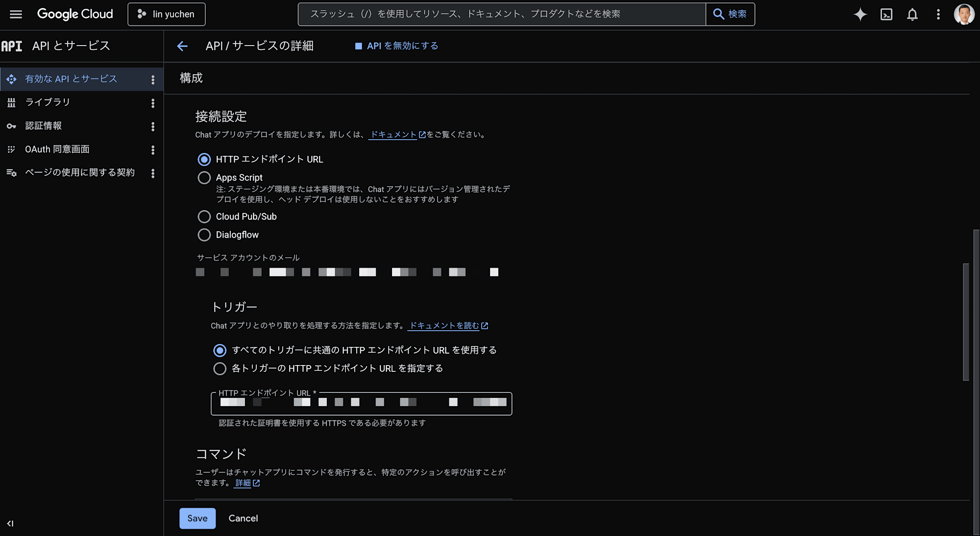Click the サービス アカウントのメール label

248,258
